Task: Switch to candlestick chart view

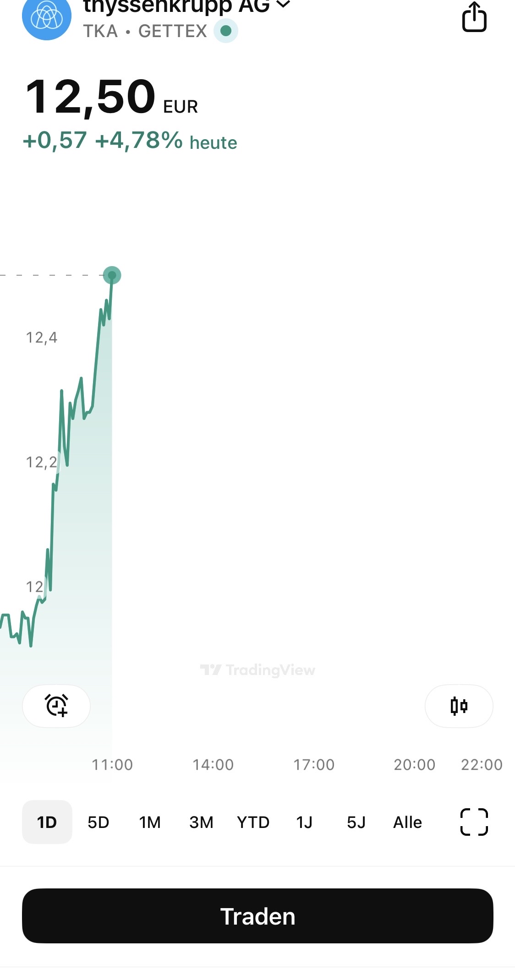Action: pos(459,706)
